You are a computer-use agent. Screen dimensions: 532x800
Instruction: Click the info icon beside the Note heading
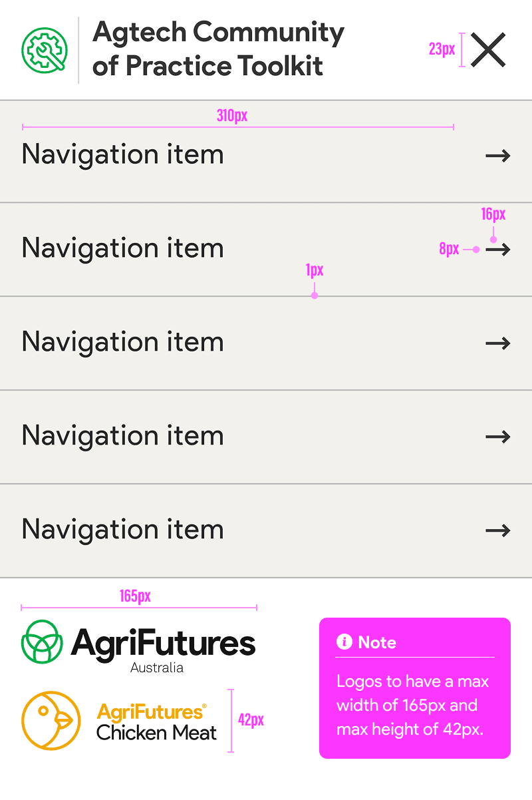(x=344, y=642)
